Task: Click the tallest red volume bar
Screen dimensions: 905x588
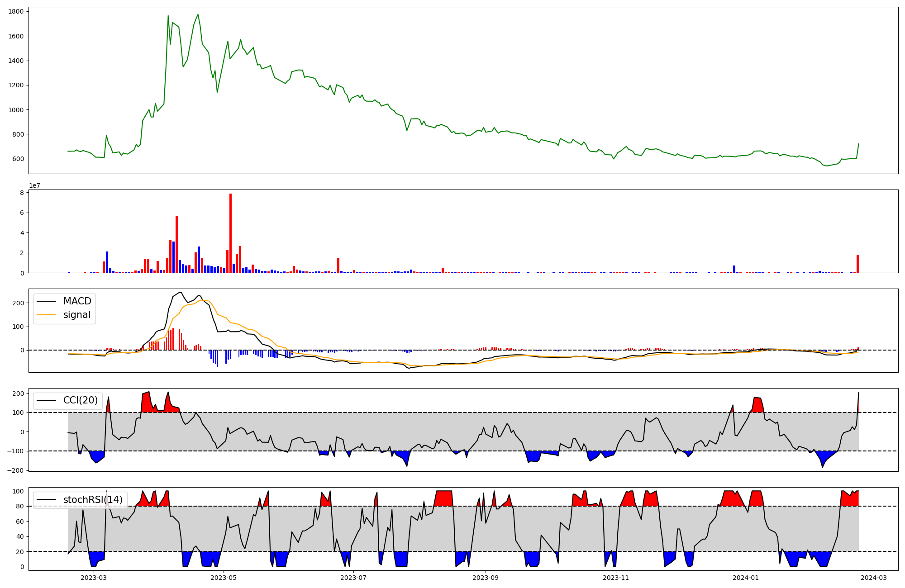Action: tap(230, 233)
